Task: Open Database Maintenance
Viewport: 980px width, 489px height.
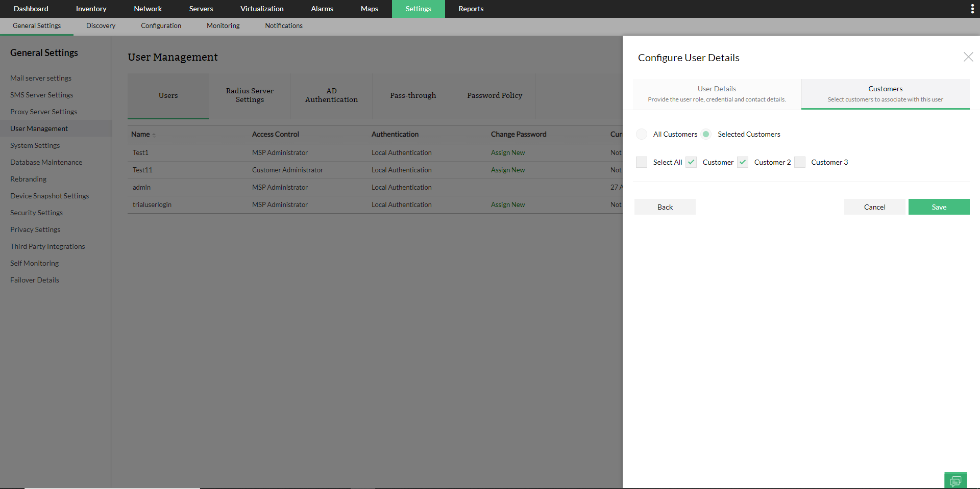Action: tap(46, 162)
